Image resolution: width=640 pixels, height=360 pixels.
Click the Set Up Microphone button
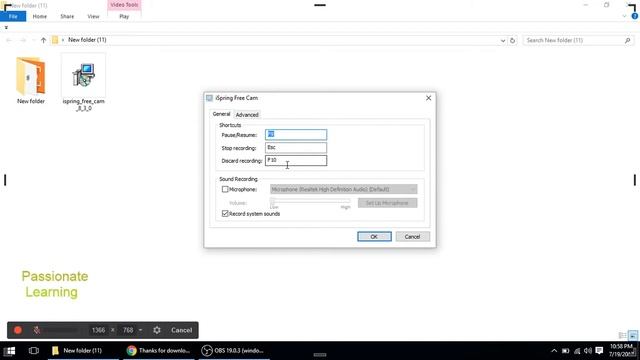click(x=387, y=203)
